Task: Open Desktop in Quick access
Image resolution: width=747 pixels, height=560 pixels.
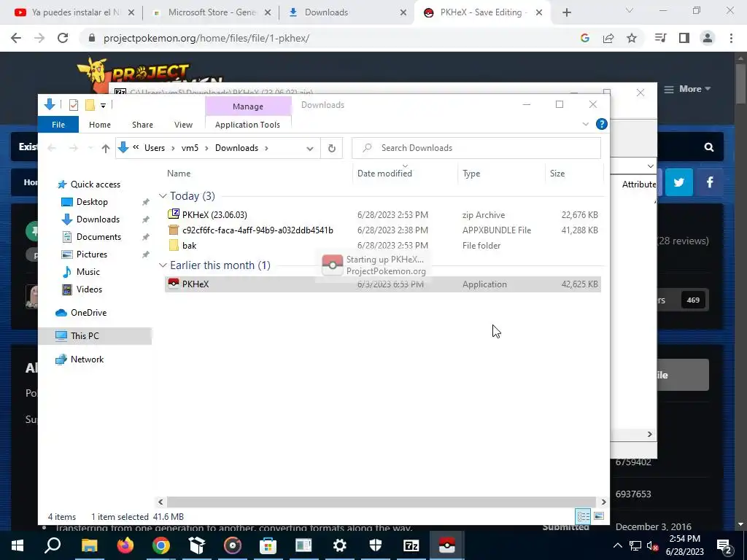Action: (x=92, y=202)
